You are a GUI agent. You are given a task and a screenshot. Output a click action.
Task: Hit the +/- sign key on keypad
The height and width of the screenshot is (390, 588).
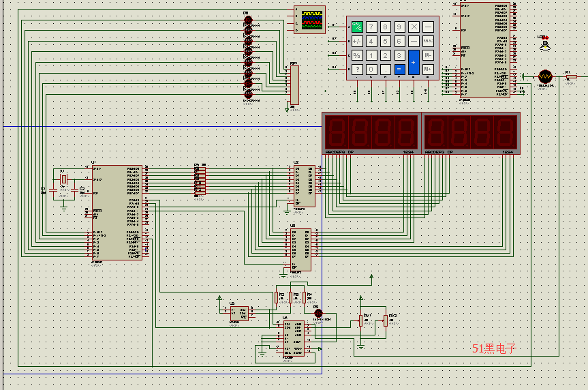[357, 42]
